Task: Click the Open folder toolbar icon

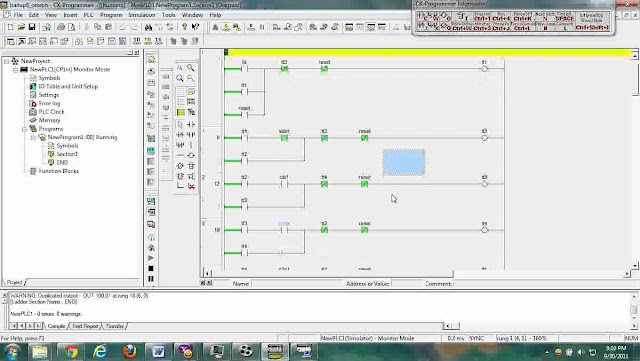Action: 21,27
